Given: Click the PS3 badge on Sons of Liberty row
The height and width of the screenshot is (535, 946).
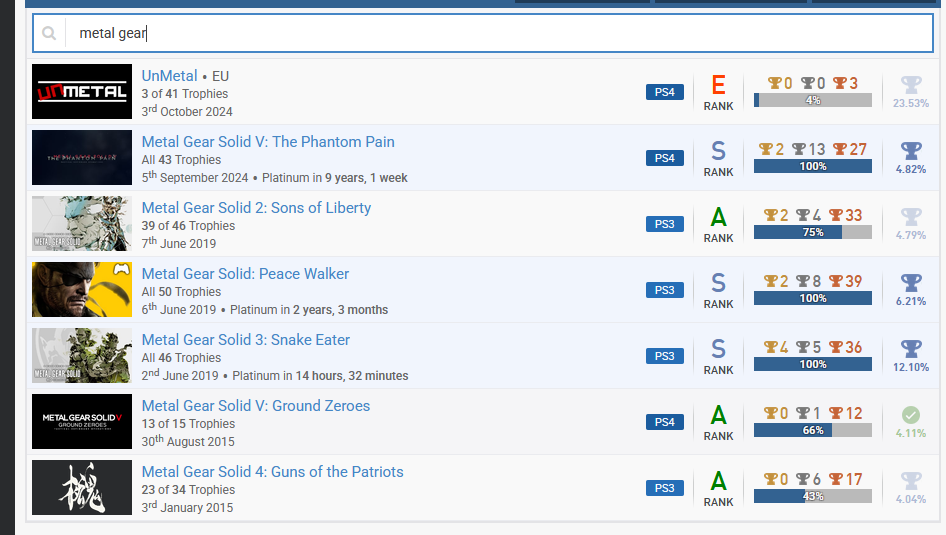Looking at the screenshot, I should 665,224.
